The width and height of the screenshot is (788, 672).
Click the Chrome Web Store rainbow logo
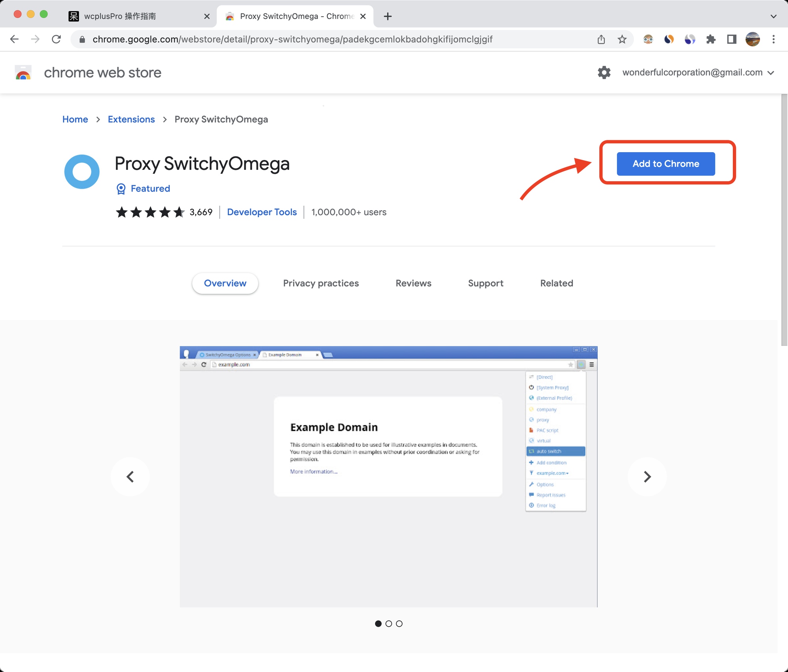point(23,73)
